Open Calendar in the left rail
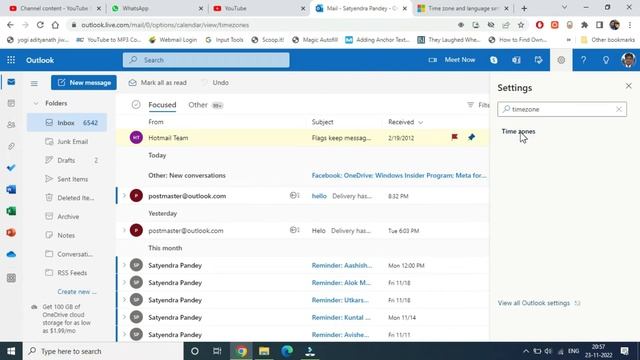The image size is (640, 360). pyautogui.click(x=11, y=103)
